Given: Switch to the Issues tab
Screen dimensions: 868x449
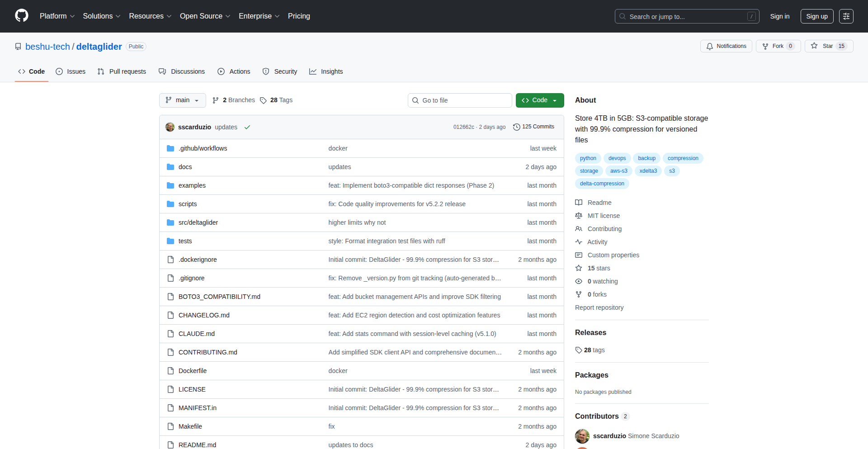Looking at the screenshot, I should [71, 71].
